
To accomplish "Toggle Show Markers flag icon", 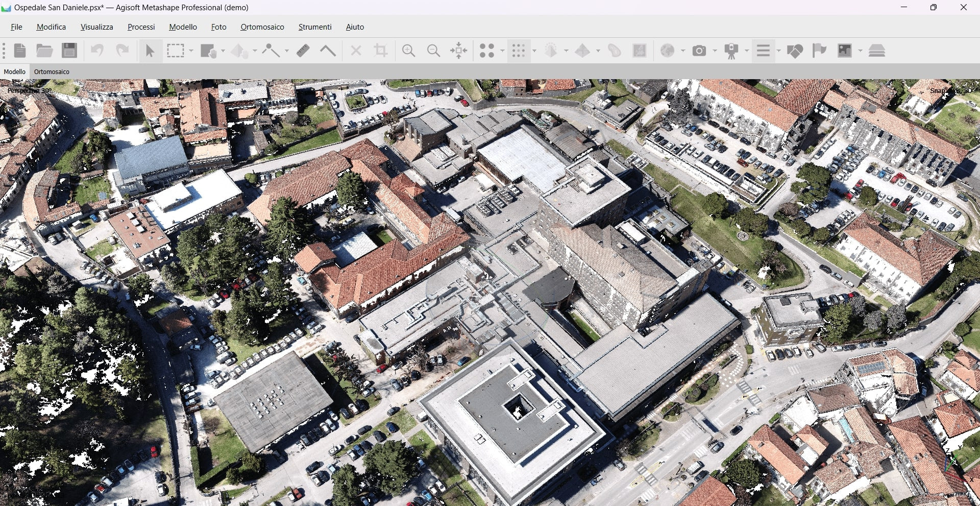I will click(819, 51).
